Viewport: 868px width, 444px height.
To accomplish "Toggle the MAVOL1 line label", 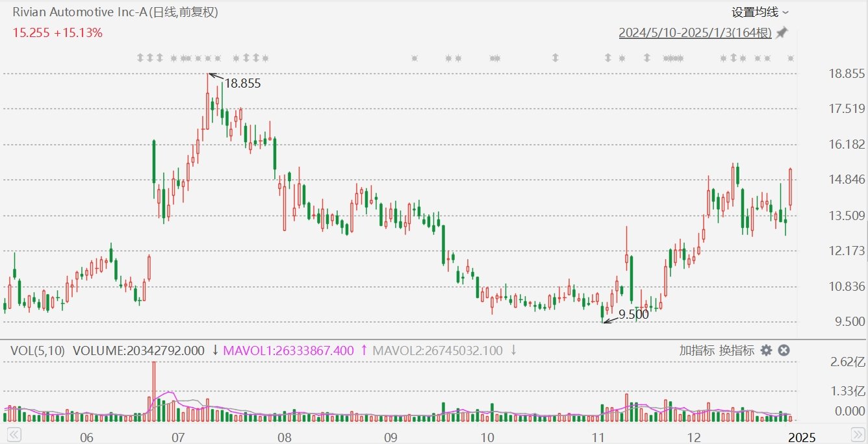I will tap(288, 351).
